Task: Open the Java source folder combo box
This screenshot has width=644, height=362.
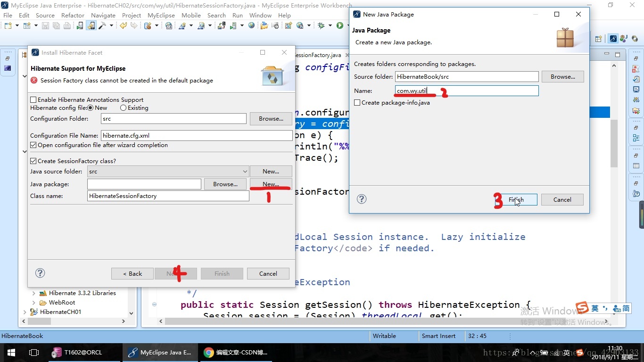Action: (x=168, y=172)
